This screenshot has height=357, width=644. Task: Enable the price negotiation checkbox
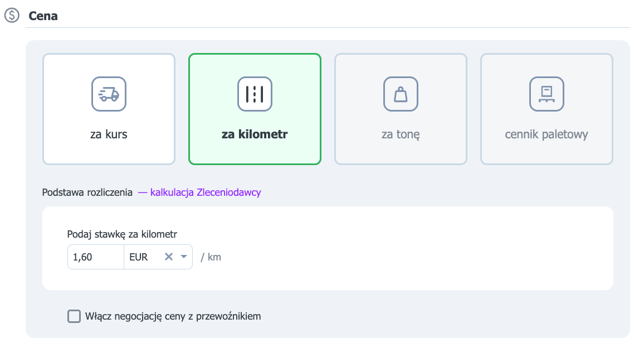pyautogui.click(x=74, y=316)
